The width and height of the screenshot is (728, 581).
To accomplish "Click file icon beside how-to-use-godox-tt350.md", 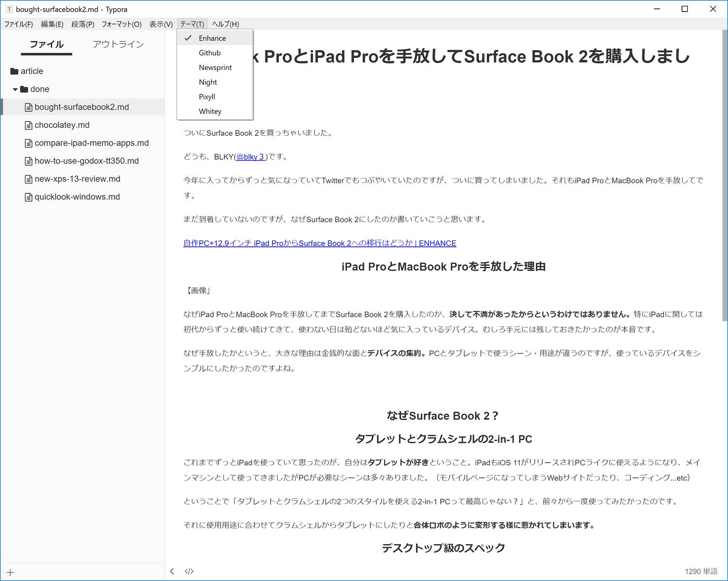I will point(29,161).
